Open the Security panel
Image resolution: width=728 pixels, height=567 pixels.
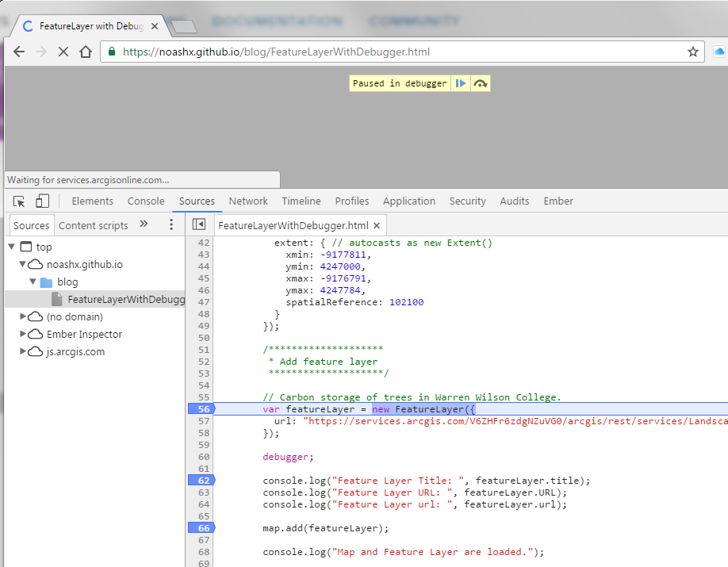[x=468, y=201]
